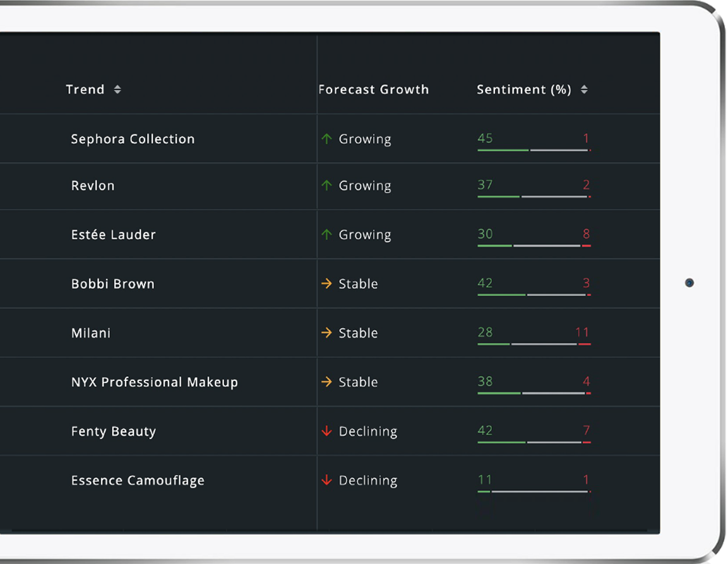This screenshot has width=728, height=564.
Task: Click the green arrow in Estée Lauder row
Action: (326, 235)
